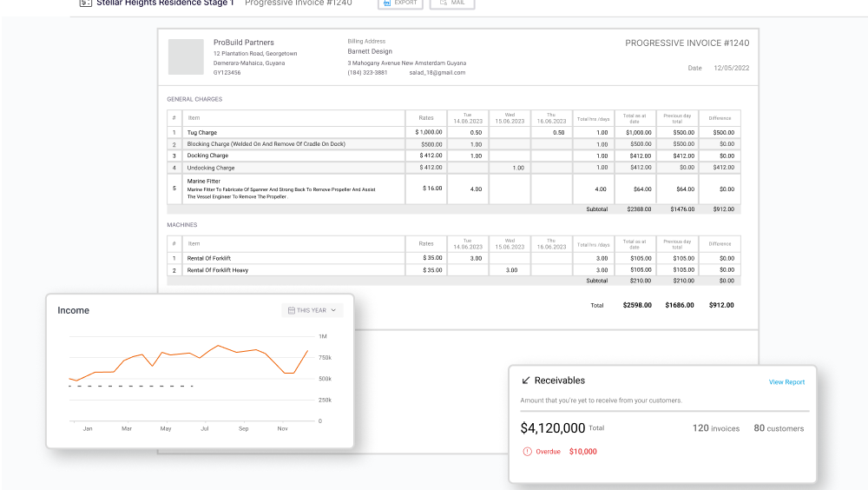
Task: Click the calendar icon in Income card
Action: click(291, 310)
